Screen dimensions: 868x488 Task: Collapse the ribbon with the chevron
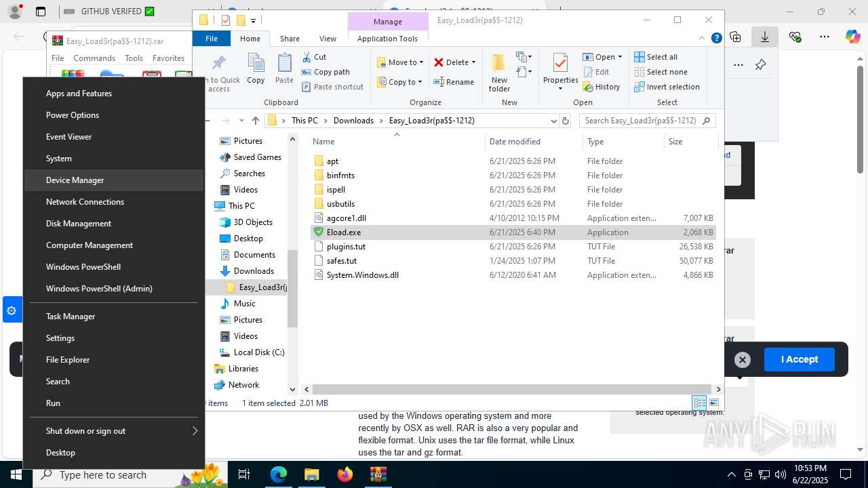click(x=703, y=39)
